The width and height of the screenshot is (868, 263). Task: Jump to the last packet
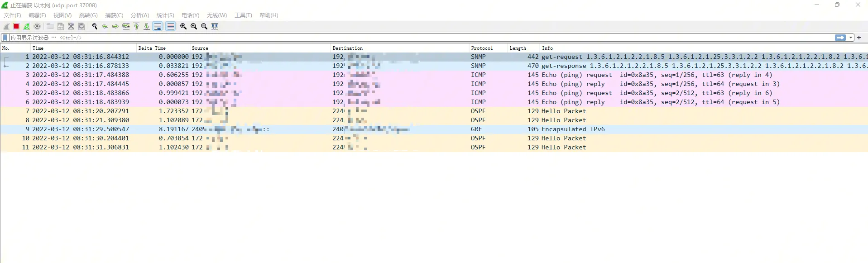pos(147,26)
